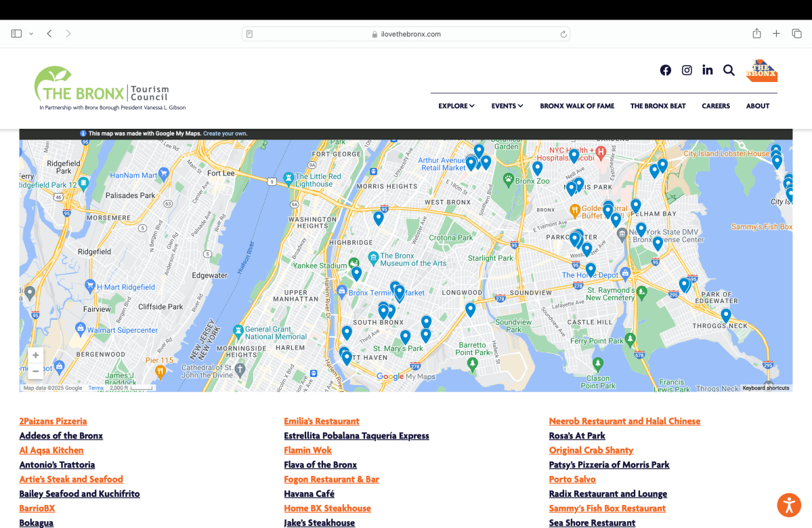The image size is (812, 528).
Task: Open Estrellita Poblana Taquería Express link
Action: pos(356,436)
